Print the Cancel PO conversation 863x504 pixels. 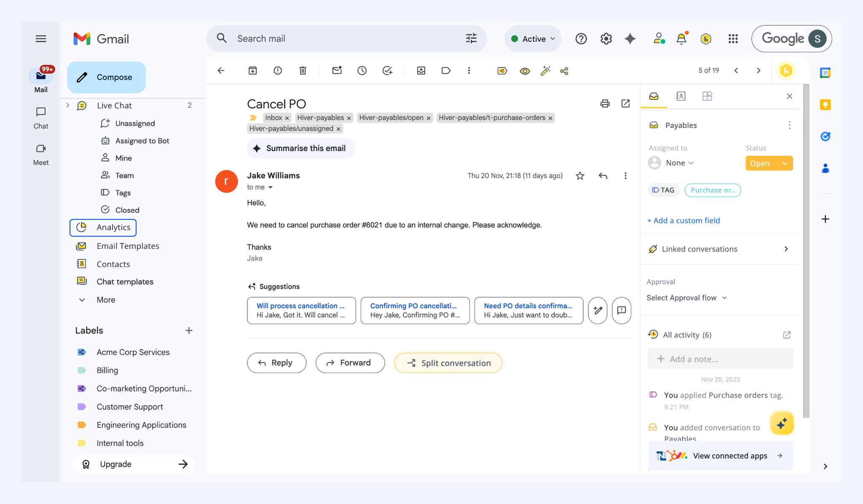tap(605, 104)
